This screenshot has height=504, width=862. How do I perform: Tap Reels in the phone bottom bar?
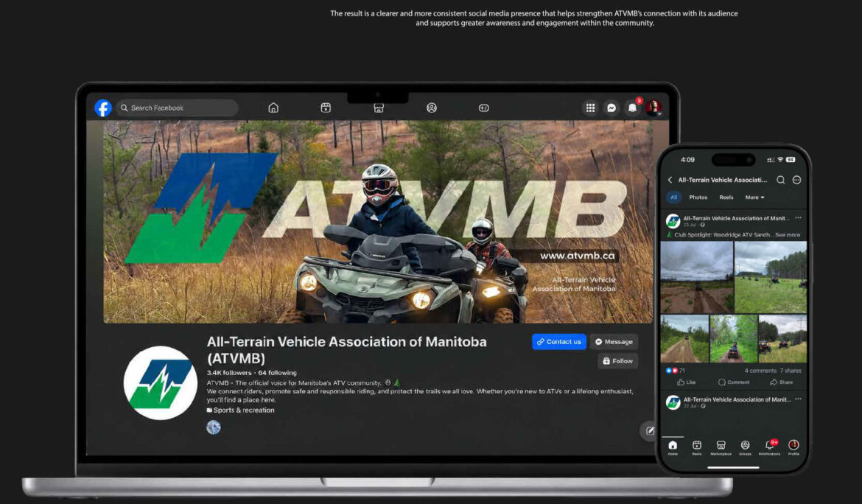(x=696, y=447)
